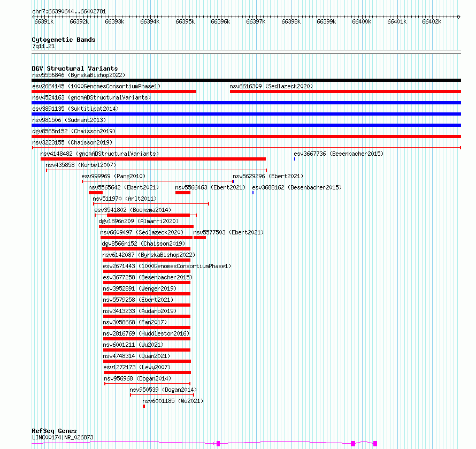The height and width of the screenshot is (449, 476).
Task: Select the RefSeq Genes track title
Action: point(54,431)
